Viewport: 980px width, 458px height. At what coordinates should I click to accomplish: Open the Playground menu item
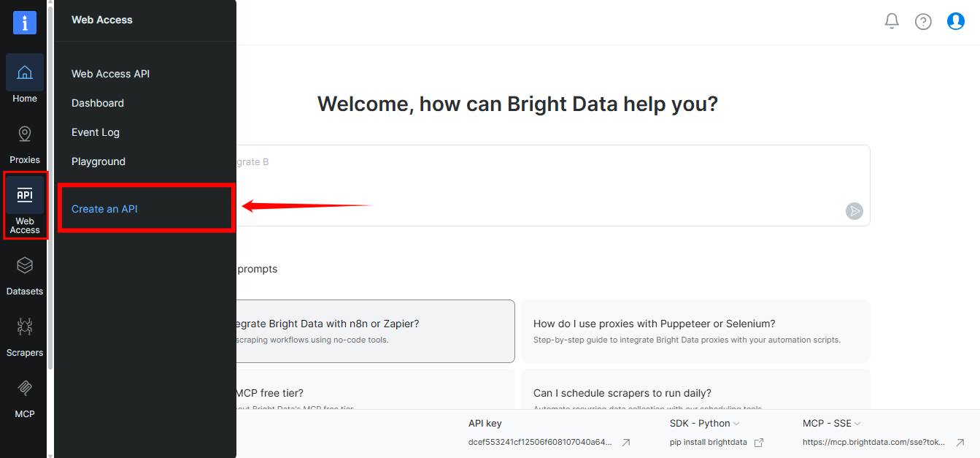pos(98,161)
